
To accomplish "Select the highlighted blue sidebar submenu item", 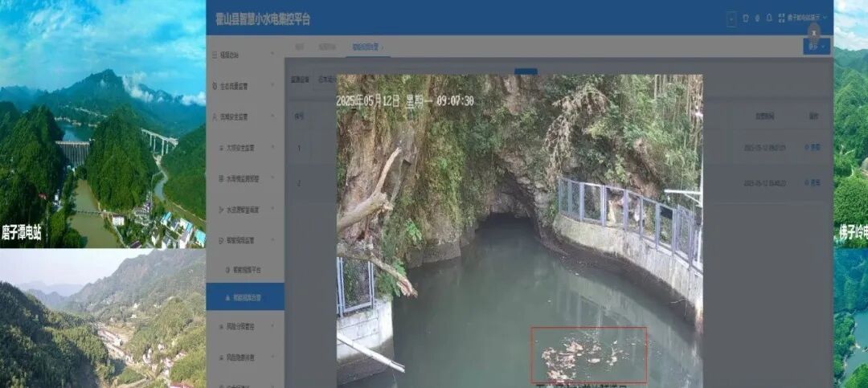I will [246, 296].
